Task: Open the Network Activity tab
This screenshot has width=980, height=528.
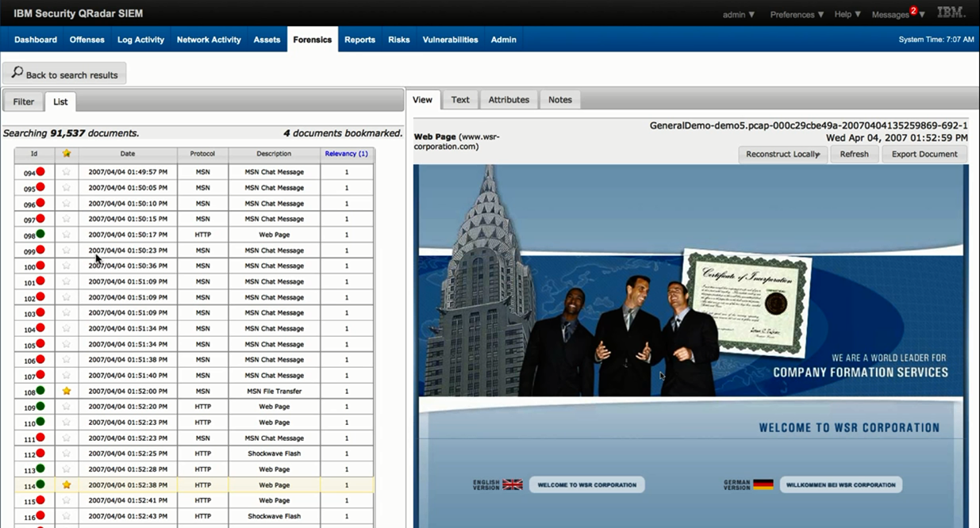Action: point(209,40)
